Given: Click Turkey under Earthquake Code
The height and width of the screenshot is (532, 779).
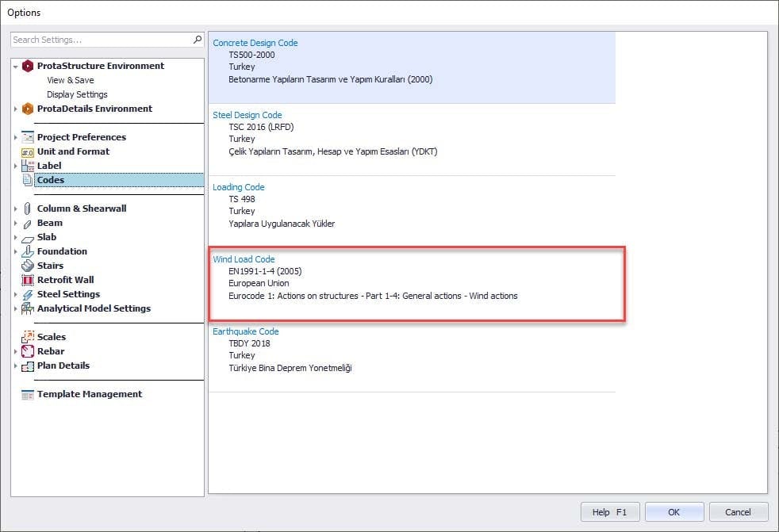Looking at the screenshot, I should [242, 355].
